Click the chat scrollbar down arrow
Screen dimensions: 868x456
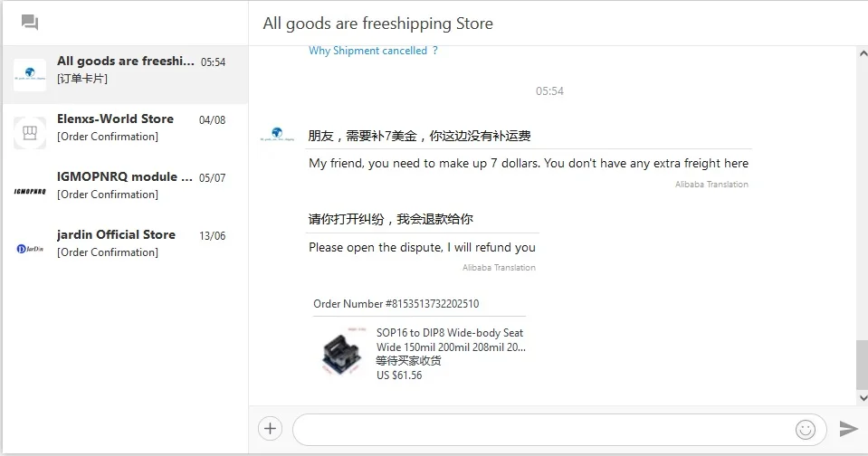(863, 397)
